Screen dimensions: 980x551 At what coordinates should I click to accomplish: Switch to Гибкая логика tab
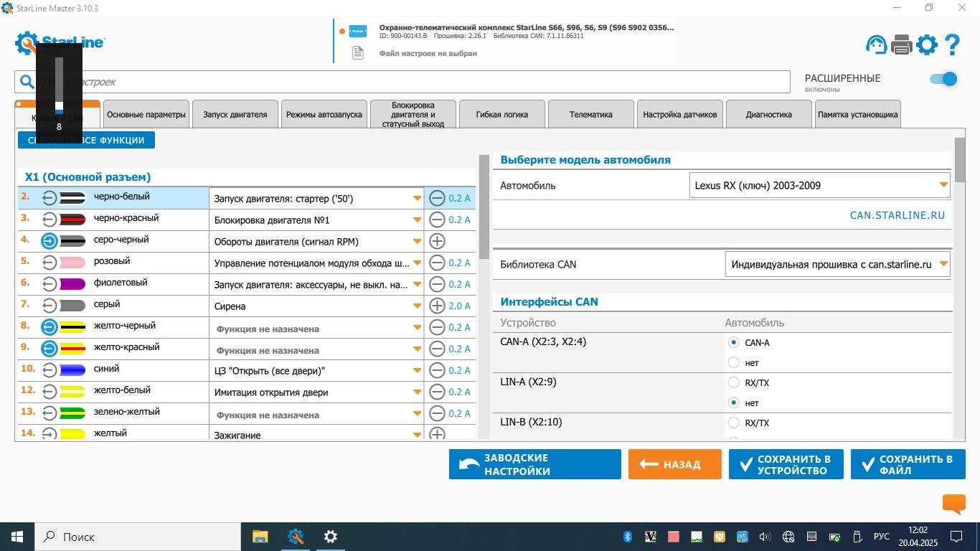[x=502, y=114]
